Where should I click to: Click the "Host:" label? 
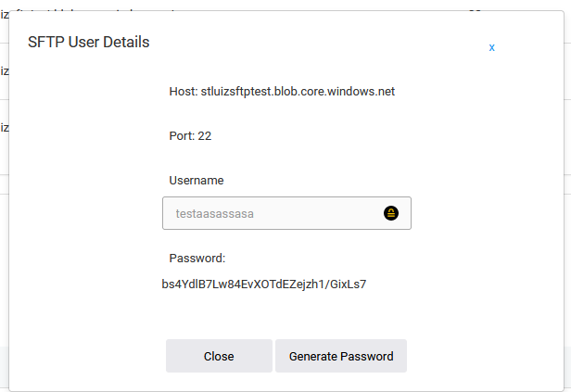point(182,92)
